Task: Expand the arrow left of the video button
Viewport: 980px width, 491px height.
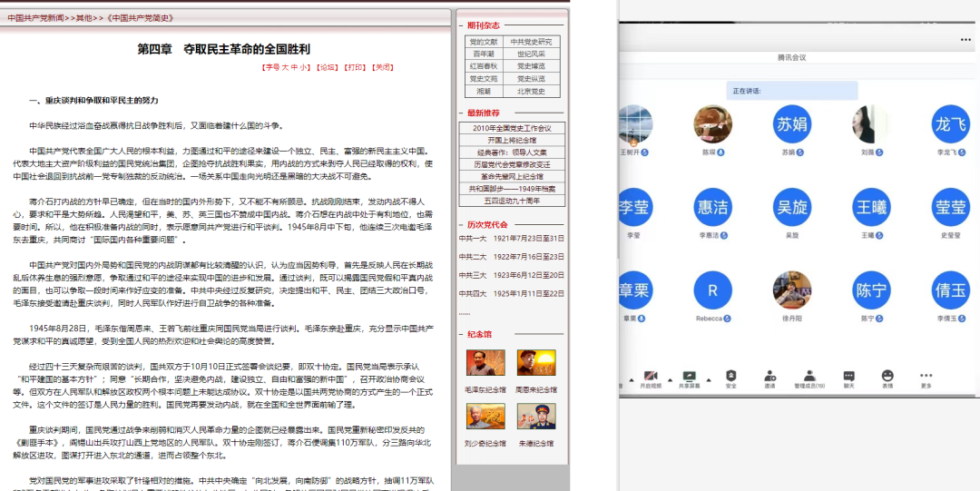Action: point(631,378)
